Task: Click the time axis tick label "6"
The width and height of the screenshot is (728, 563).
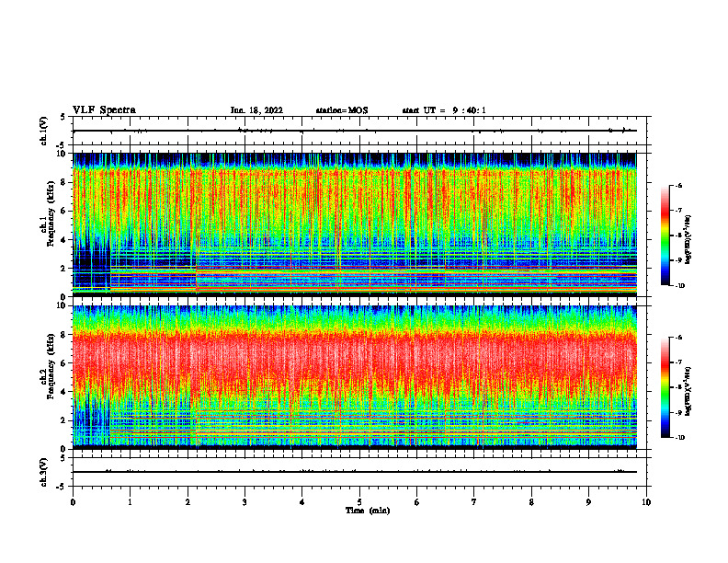Action: click(x=417, y=502)
